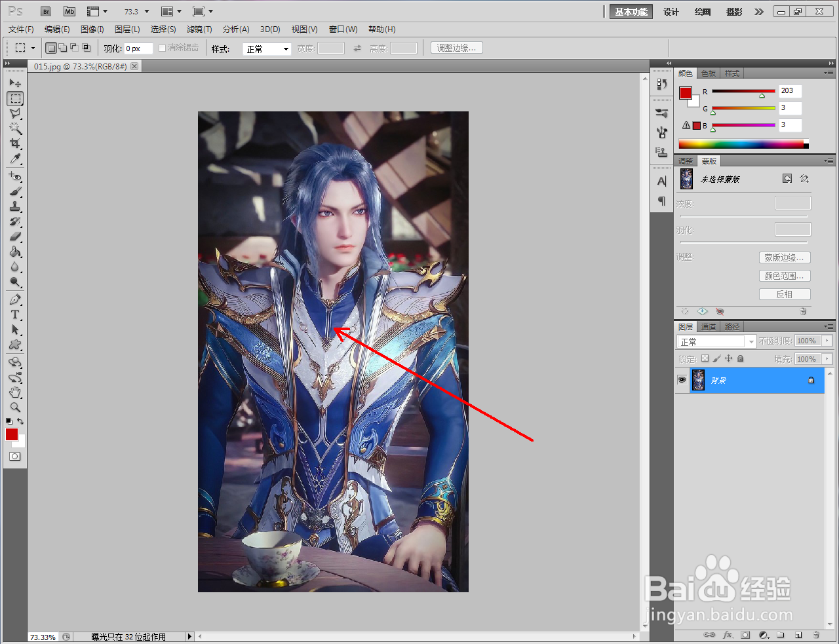Select the Paint Bucket tool

tap(15, 252)
